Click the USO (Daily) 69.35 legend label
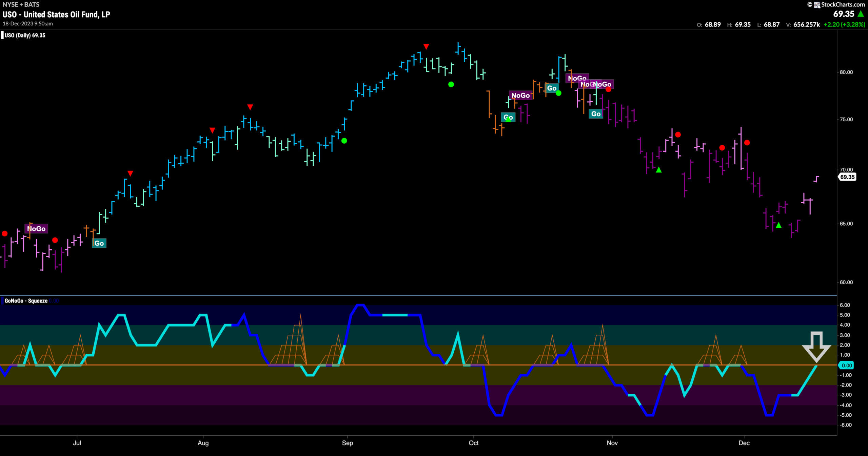Screen dimensions: 868x456 25,35
